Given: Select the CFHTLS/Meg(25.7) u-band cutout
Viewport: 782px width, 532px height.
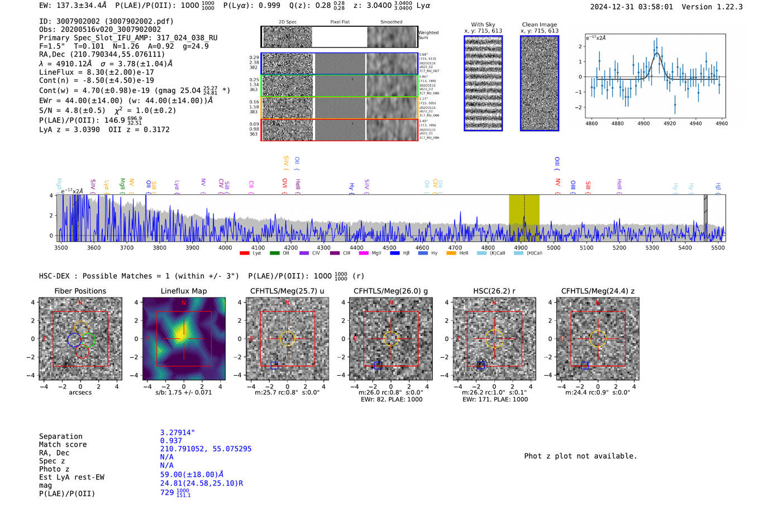Looking at the screenshot, I should click(287, 339).
